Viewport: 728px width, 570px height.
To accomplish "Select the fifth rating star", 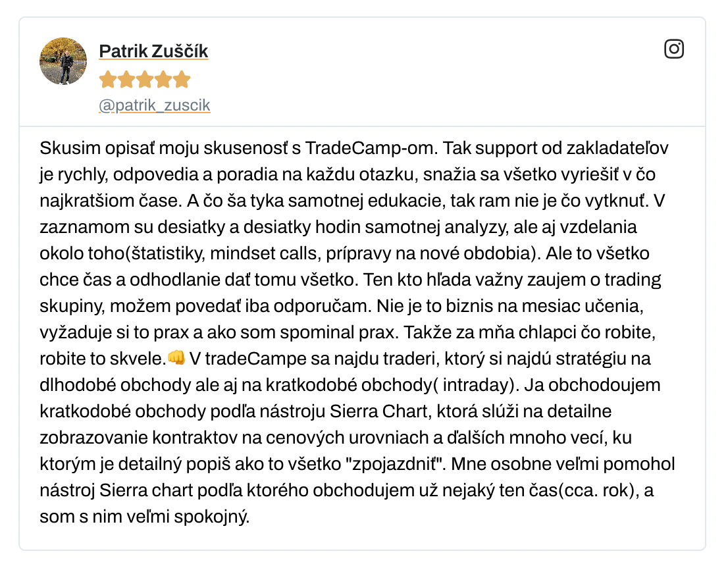I will (x=182, y=80).
